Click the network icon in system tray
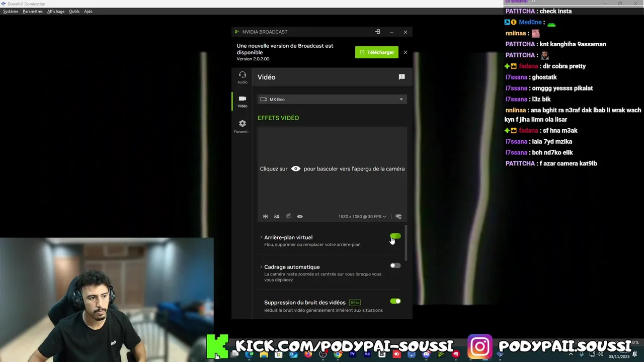Image resolution: width=644 pixels, height=362 pixels. pyautogui.click(x=593, y=354)
